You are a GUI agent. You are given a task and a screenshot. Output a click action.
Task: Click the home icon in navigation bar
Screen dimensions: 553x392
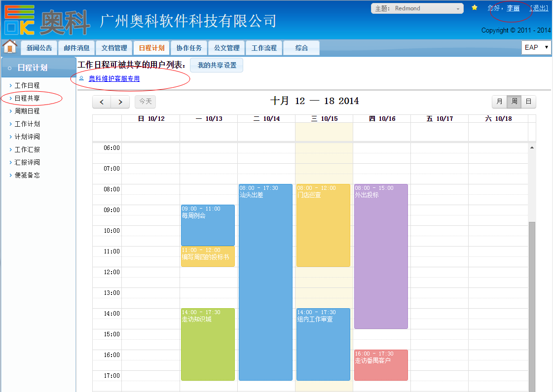pyautogui.click(x=10, y=47)
